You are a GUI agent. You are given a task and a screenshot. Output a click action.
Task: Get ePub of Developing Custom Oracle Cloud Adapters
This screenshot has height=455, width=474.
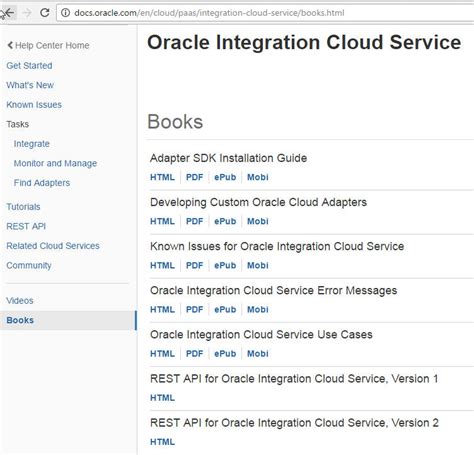point(225,221)
